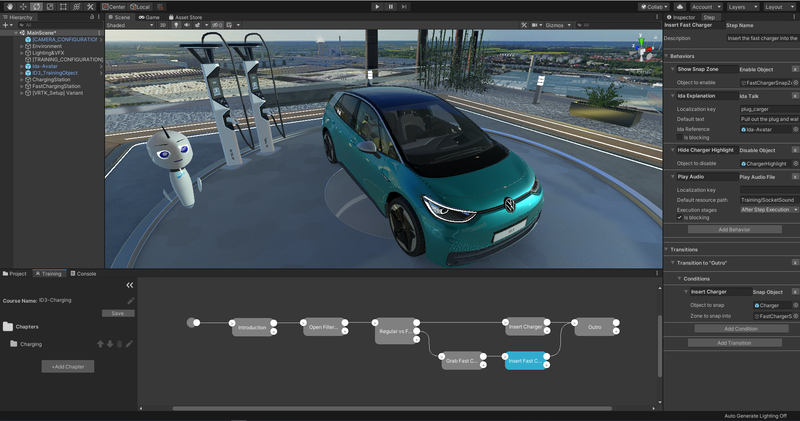Image resolution: width=800 pixels, height=421 pixels.
Task: Toggle scene grid visibility icon
Action: [x=230, y=25]
